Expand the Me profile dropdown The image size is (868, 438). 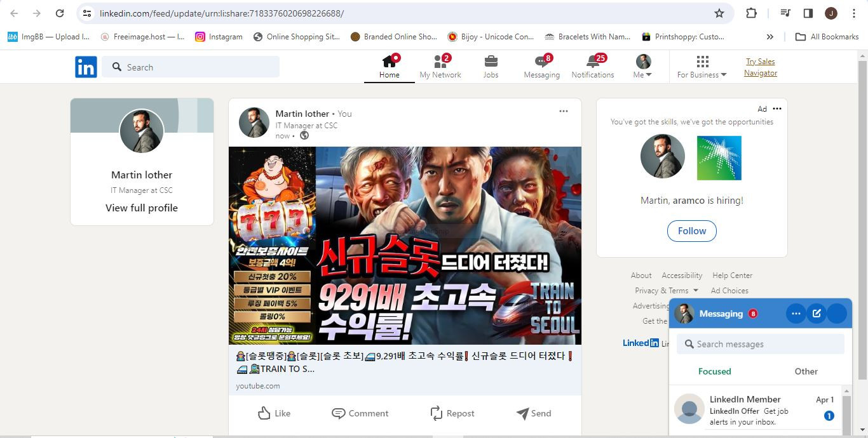(643, 67)
